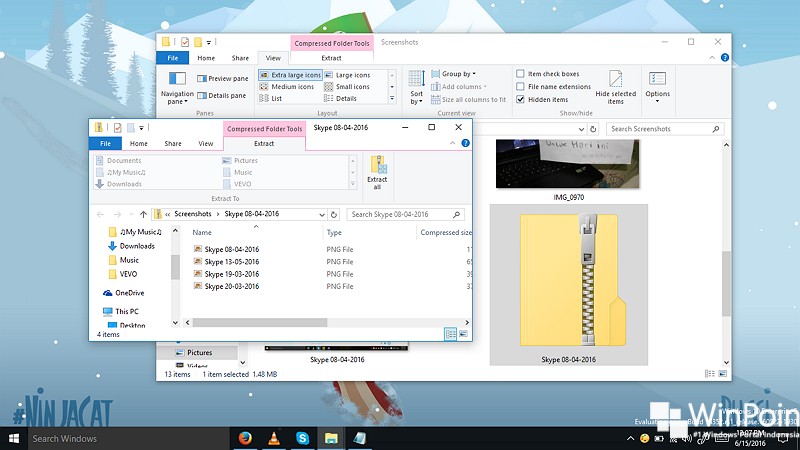
Task: Open Skype from the taskbar
Action: click(x=303, y=438)
